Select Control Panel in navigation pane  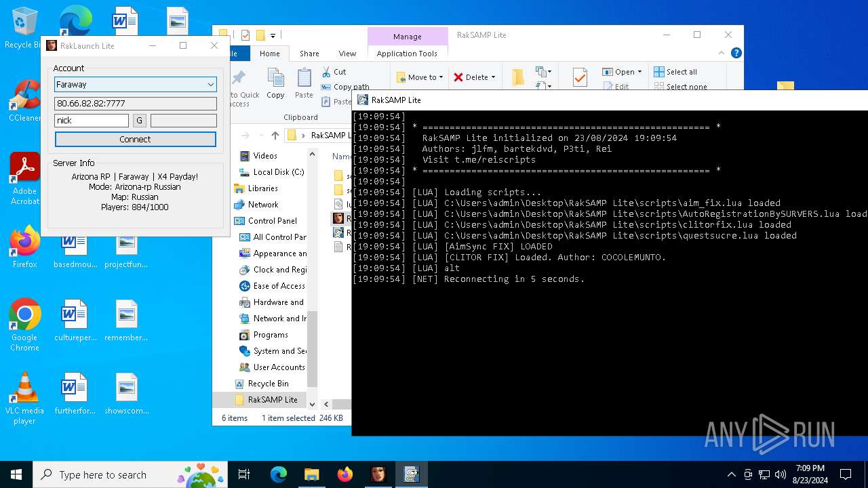click(265, 221)
